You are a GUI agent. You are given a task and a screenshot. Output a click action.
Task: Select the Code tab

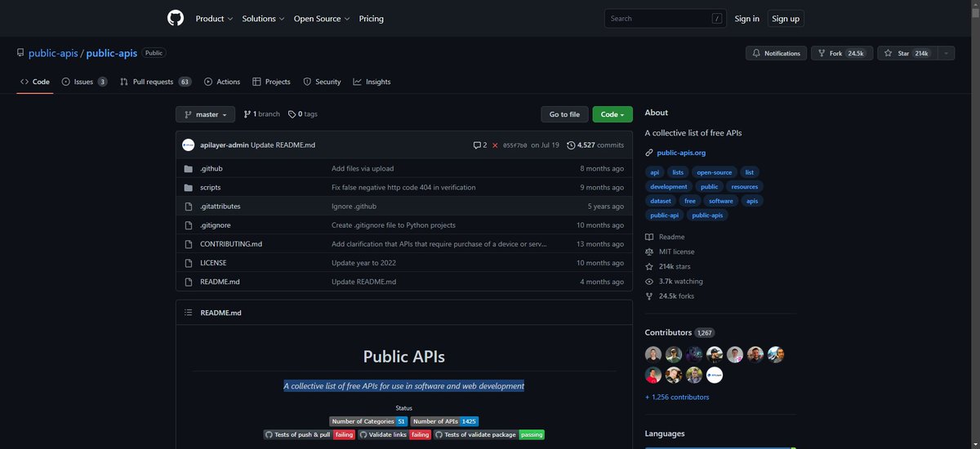pos(34,82)
